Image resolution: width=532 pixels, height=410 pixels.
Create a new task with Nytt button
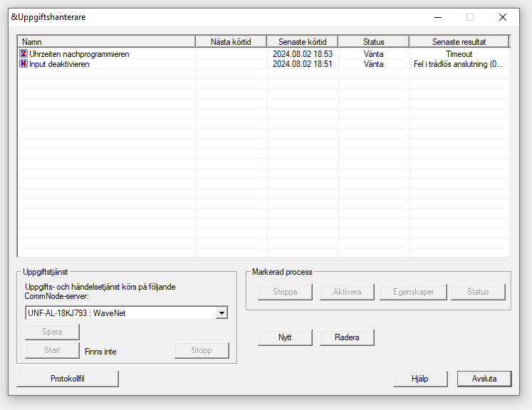click(x=285, y=337)
